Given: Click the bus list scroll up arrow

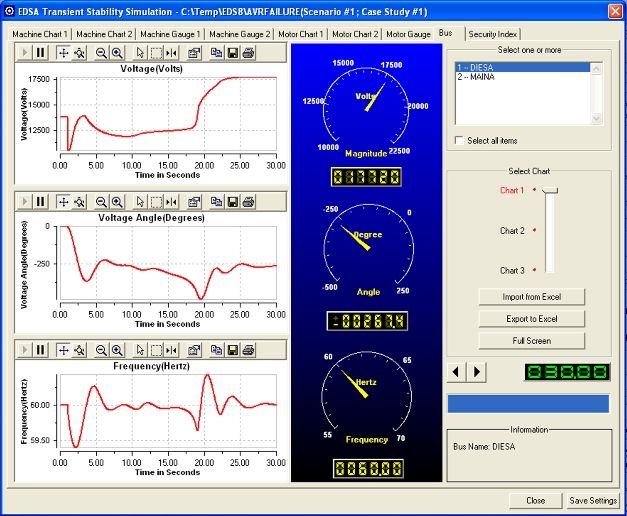Looking at the screenshot, I should coord(596,69).
